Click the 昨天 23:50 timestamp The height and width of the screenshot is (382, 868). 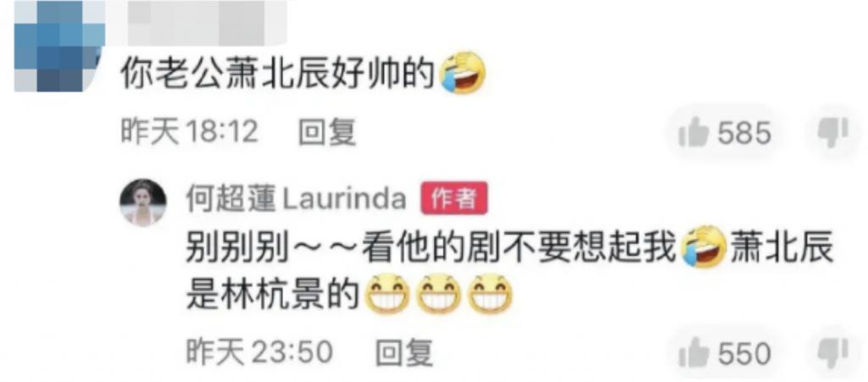coord(259,352)
